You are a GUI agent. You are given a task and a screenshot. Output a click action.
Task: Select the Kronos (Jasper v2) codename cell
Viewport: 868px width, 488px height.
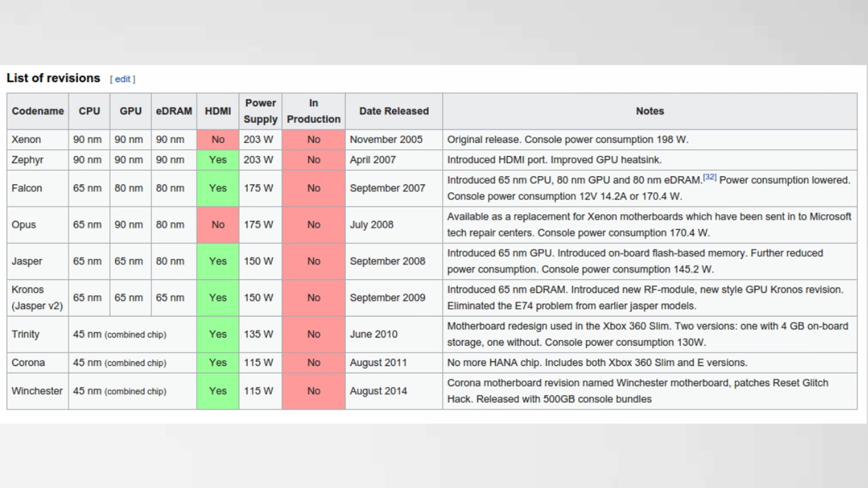coord(37,297)
